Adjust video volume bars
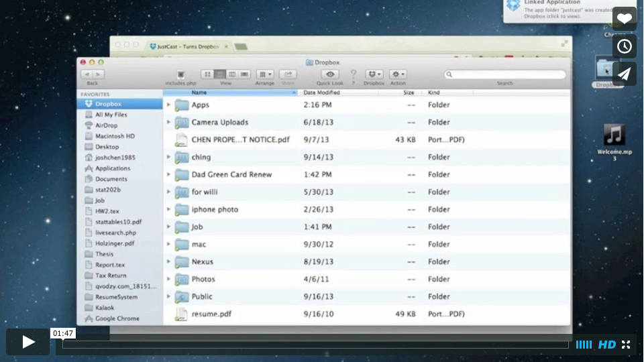644x362 pixels. pyautogui.click(x=584, y=345)
